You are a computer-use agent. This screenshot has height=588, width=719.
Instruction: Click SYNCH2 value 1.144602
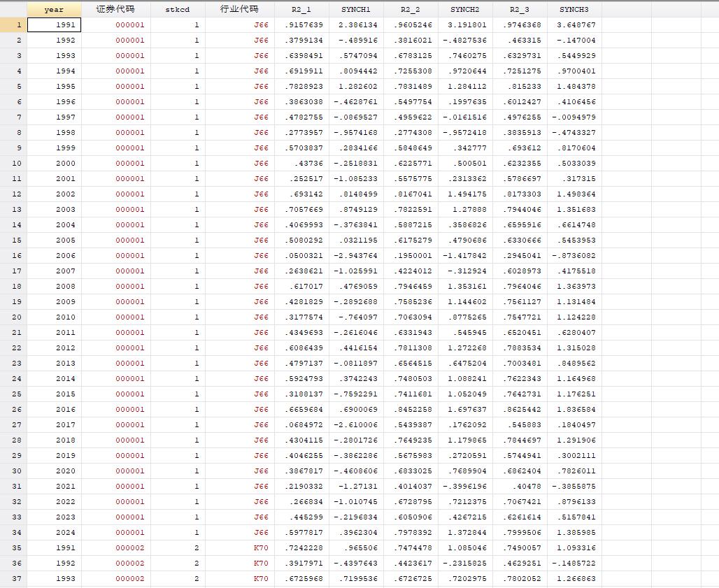[465, 301]
